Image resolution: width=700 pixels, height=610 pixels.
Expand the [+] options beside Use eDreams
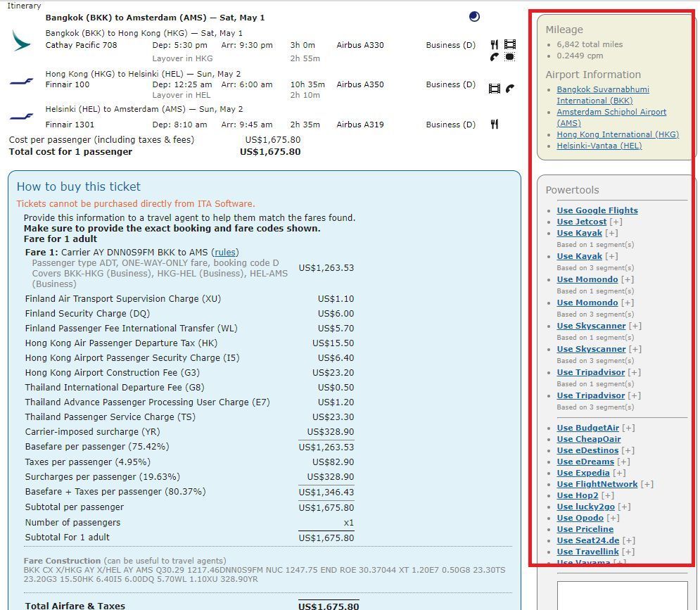(x=623, y=462)
